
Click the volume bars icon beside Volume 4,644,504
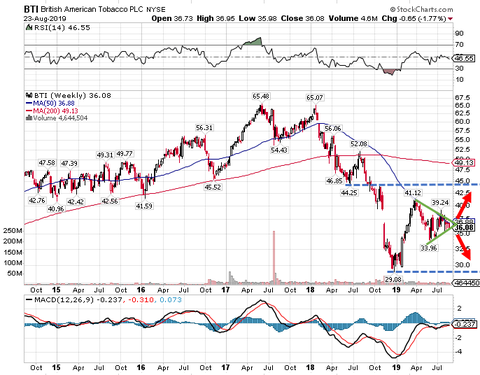coord(29,118)
